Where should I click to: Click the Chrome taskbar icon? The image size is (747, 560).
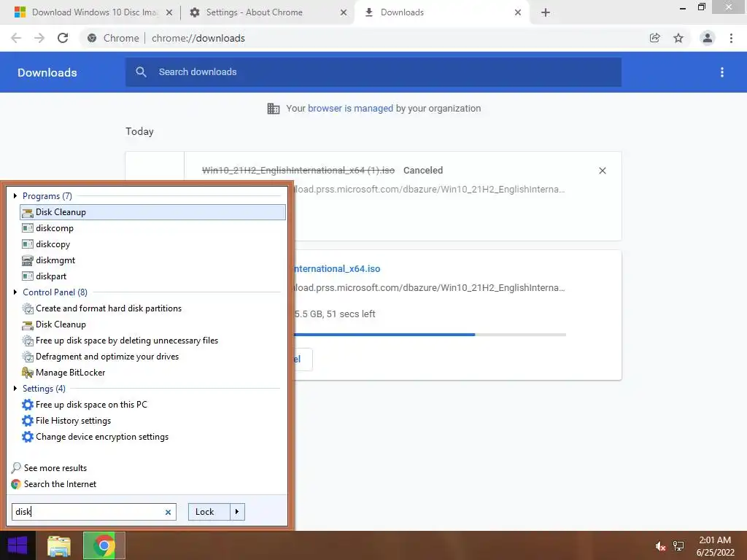[104, 545]
